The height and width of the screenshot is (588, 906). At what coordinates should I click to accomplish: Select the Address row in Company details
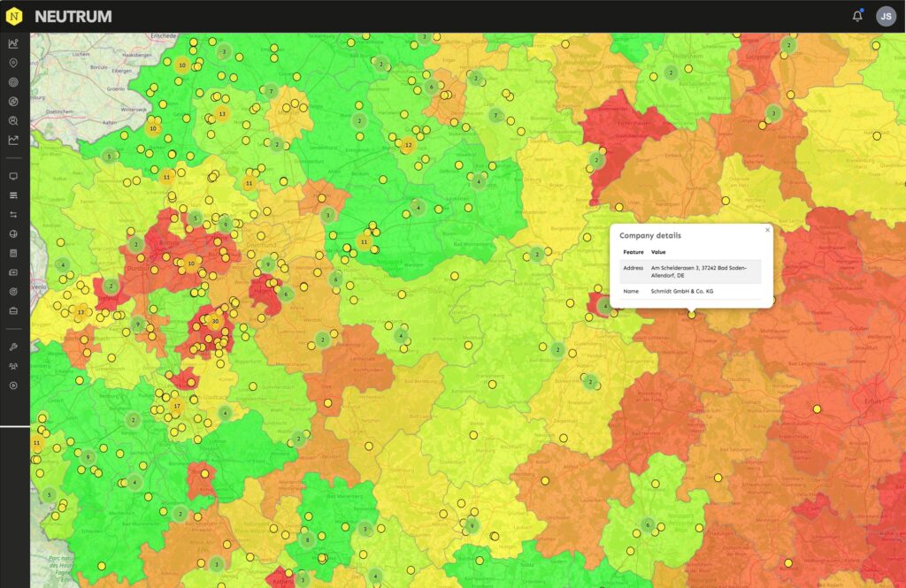pyautogui.click(x=690, y=271)
